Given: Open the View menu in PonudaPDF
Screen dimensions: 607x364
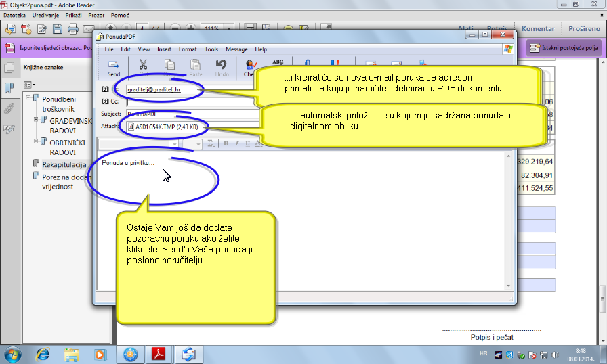Looking at the screenshot, I should 144,49.
